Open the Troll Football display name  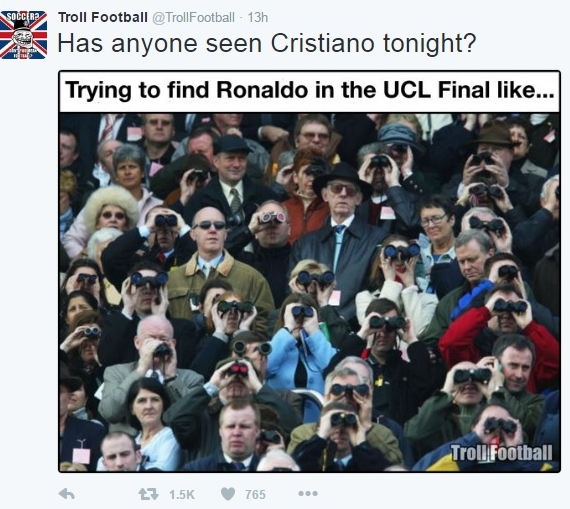(103, 17)
